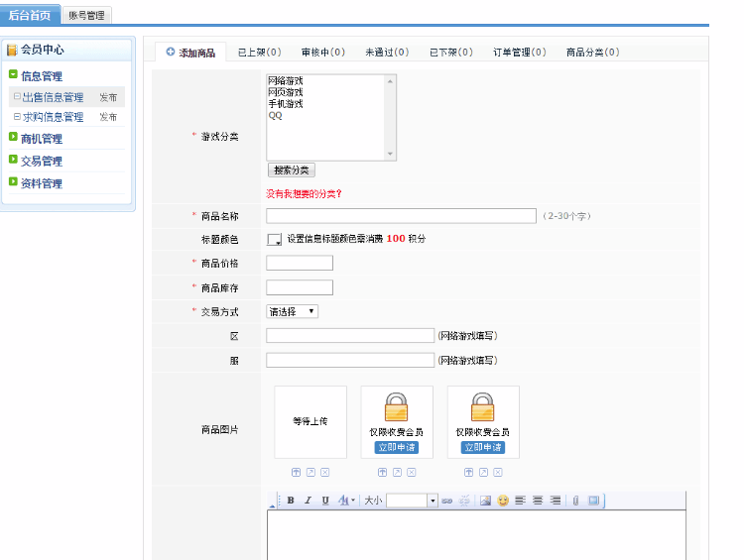Align editor text to the left

[x=520, y=501]
